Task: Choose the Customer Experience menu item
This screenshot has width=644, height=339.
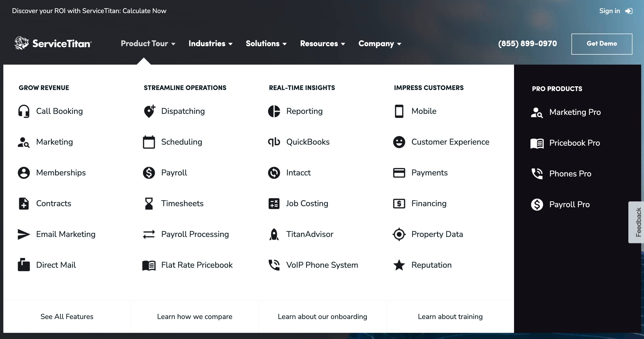Action: coord(450,142)
